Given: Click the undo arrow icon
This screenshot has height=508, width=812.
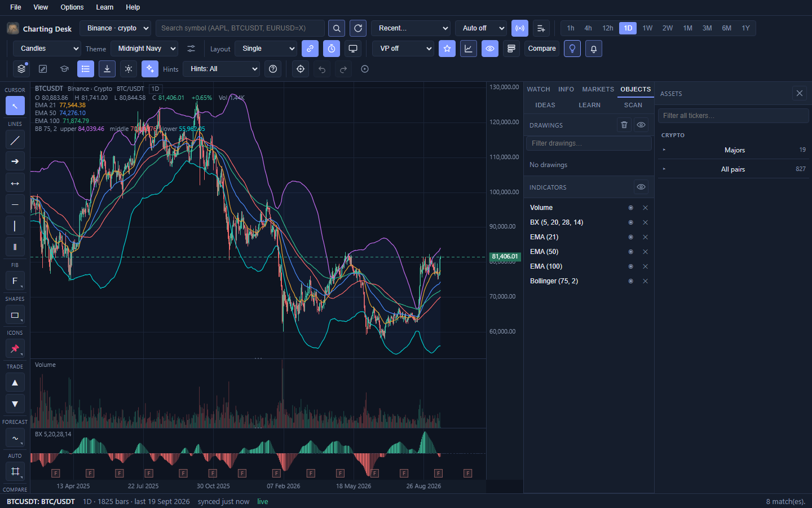Looking at the screenshot, I should 322,69.
